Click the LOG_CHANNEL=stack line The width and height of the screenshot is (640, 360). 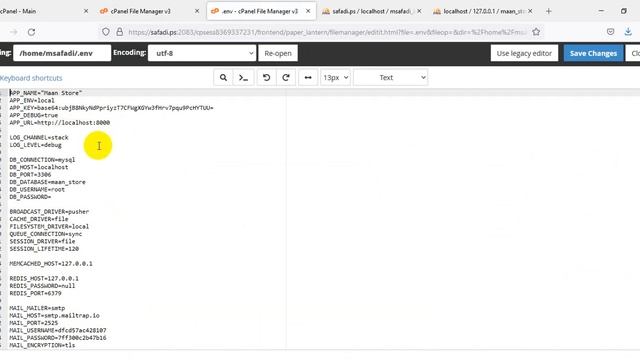click(39, 138)
